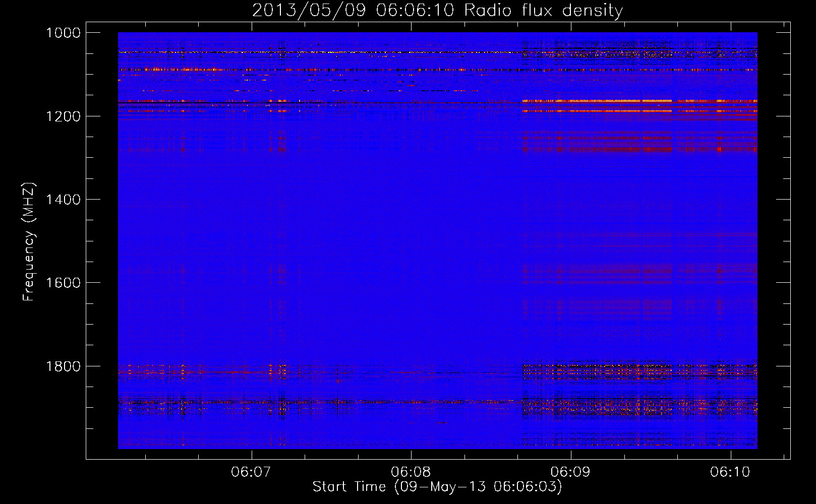Click the 1400 frequency axis label
816x504 pixels.
point(63,200)
